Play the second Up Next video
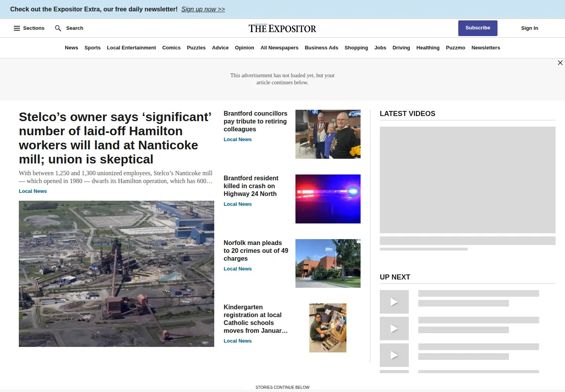 pyautogui.click(x=394, y=328)
